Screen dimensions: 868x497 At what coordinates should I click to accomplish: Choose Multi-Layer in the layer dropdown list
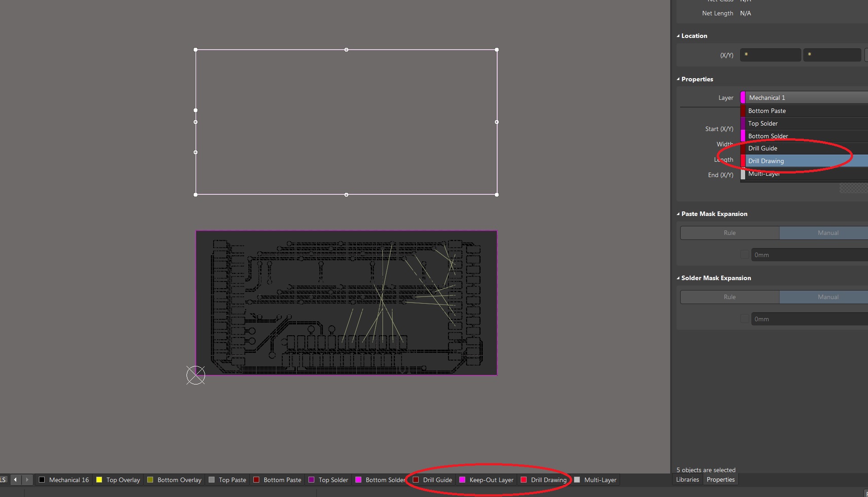click(804, 173)
